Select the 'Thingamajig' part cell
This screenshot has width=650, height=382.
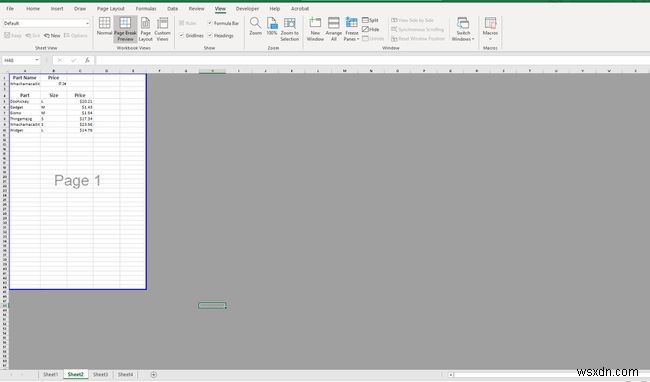point(25,118)
